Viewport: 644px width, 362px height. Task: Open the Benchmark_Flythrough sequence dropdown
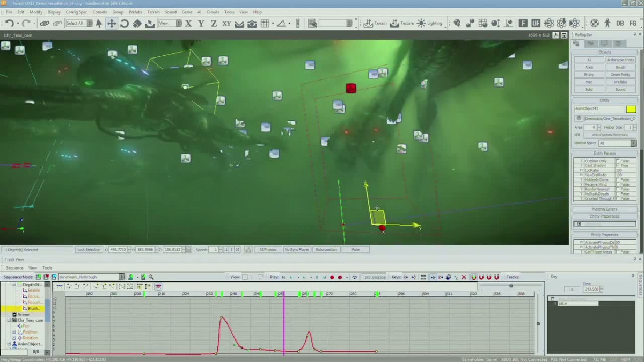pos(122,277)
